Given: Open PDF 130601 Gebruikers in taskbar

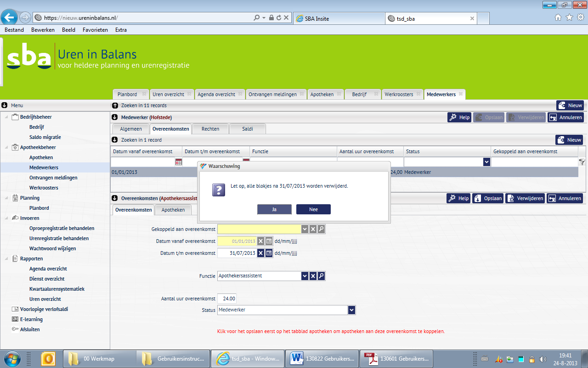Looking at the screenshot, I should (x=396, y=358).
